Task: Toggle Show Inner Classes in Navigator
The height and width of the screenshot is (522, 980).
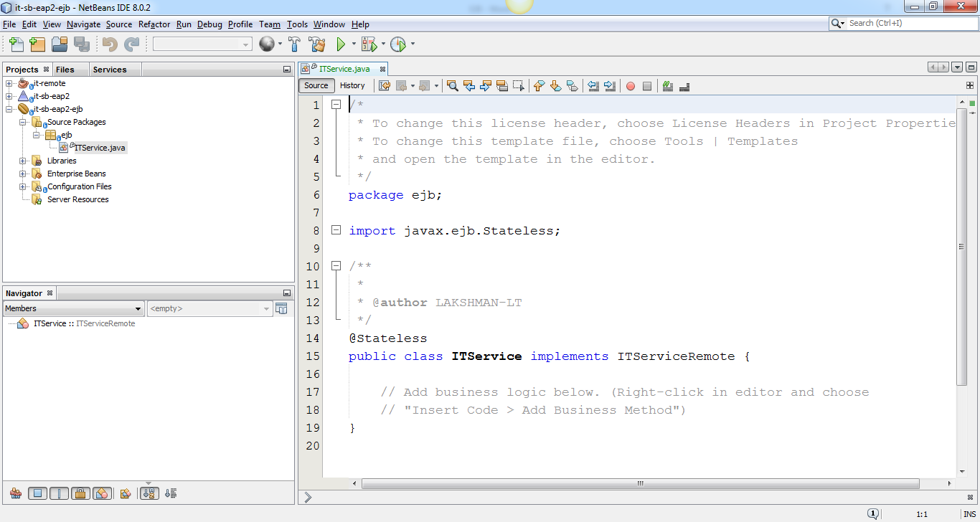Action: pos(102,493)
